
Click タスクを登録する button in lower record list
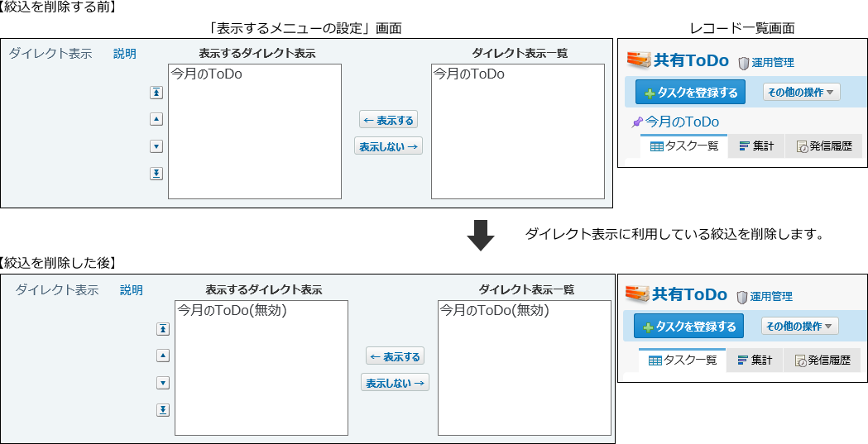coord(688,327)
